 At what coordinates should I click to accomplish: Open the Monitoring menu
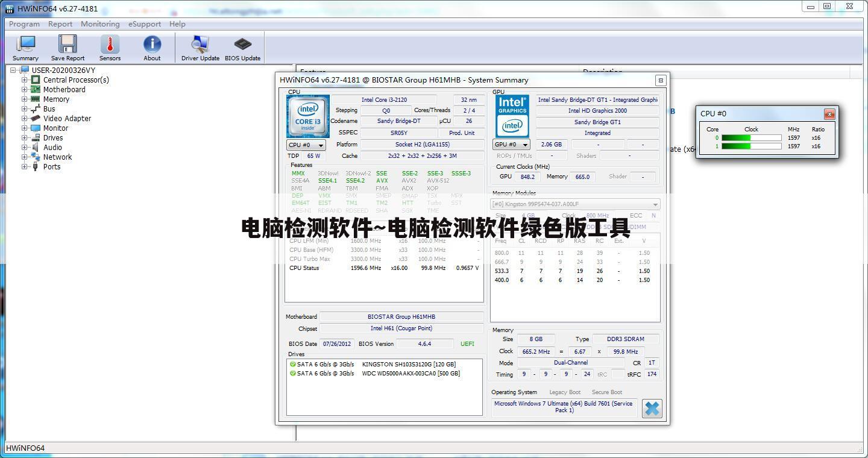coord(100,24)
